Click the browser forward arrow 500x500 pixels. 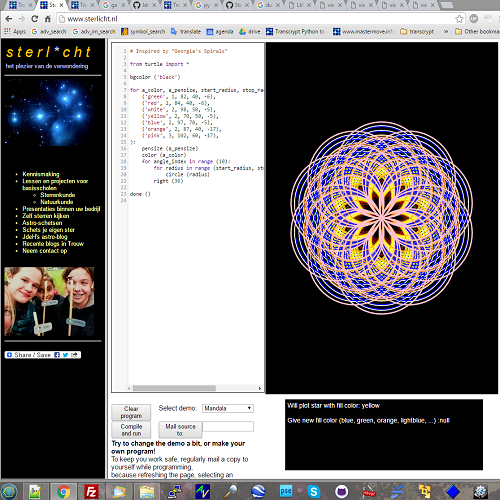pyautogui.click(x=22, y=19)
